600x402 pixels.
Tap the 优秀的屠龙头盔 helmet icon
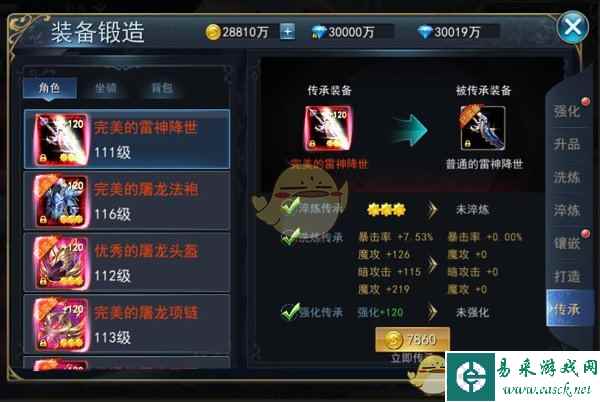61,262
